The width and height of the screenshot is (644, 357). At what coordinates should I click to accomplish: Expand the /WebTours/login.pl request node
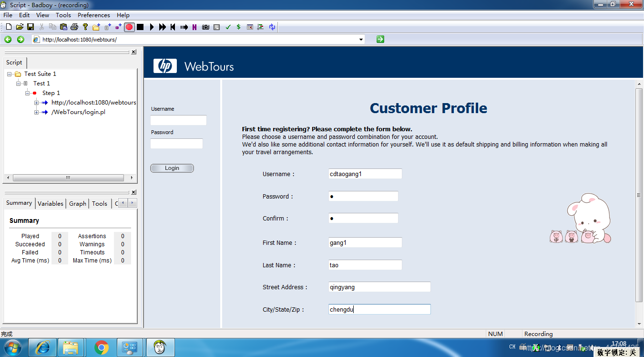[x=36, y=112]
